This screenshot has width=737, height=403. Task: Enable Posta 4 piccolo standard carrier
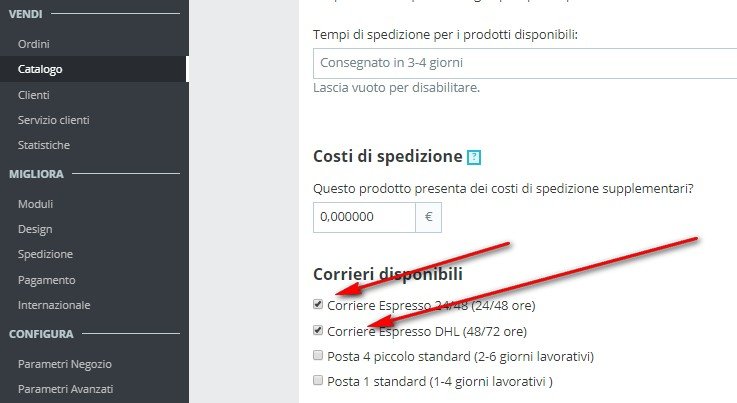pos(318,355)
